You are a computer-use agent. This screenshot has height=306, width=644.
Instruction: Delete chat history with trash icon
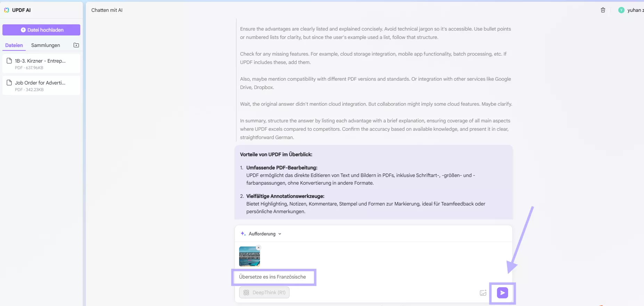[x=603, y=10]
